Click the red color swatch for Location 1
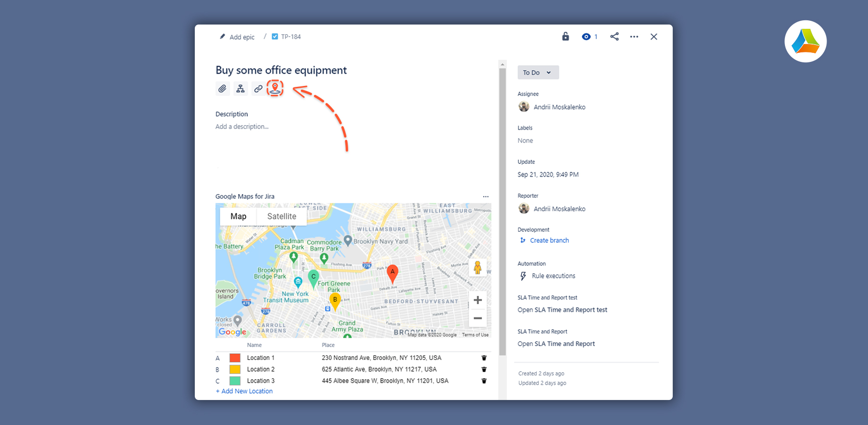The height and width of the screenshot is (425, 868). [235, 358]
